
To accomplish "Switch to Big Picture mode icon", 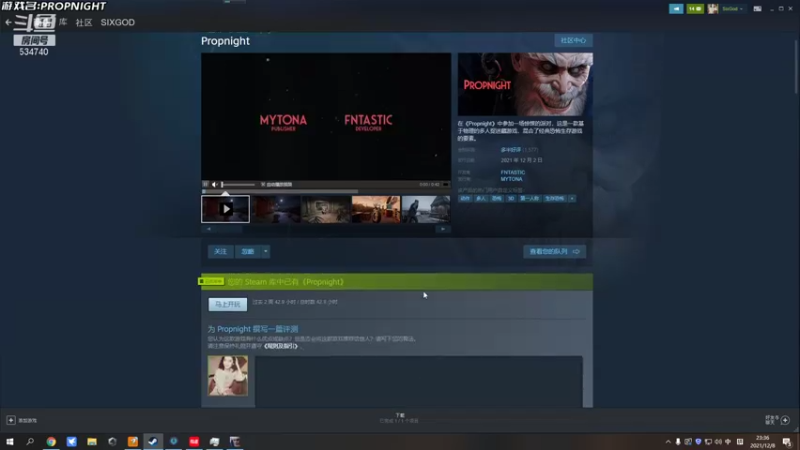I will click(x=758, y=9).
